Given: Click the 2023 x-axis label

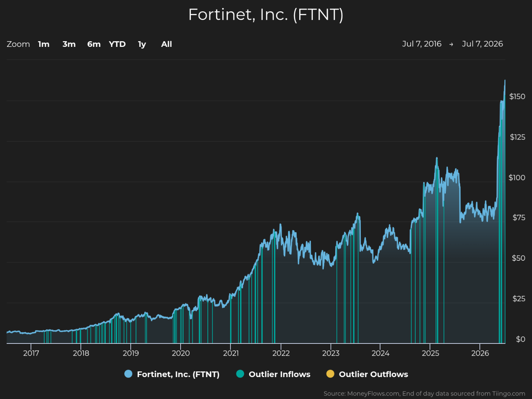Looking at the screenshot, I should coord(331,353).
